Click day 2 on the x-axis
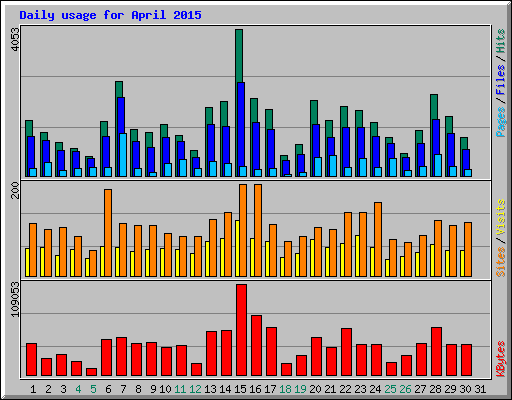Viewport: 512px width, 400px height. pyautogui.click(x=48, y=389)
